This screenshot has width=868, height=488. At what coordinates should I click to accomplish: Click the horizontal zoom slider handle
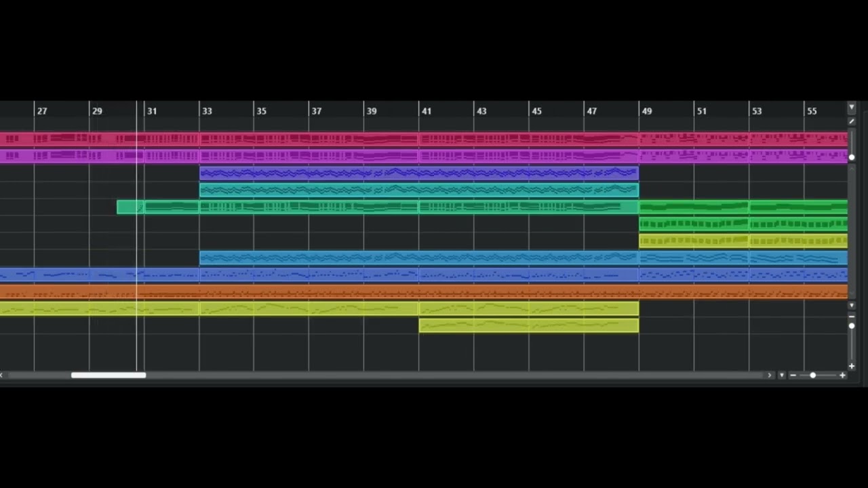tap(812, 375)
